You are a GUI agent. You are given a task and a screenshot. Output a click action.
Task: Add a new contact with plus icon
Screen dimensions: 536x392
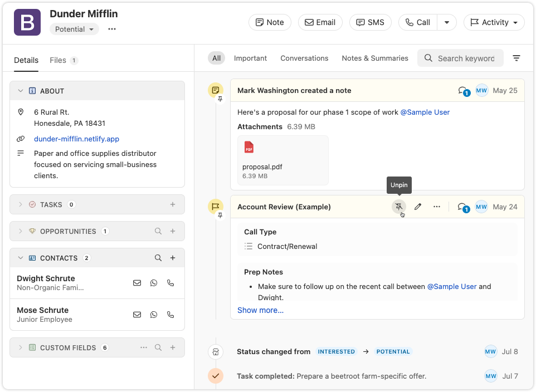173,258
